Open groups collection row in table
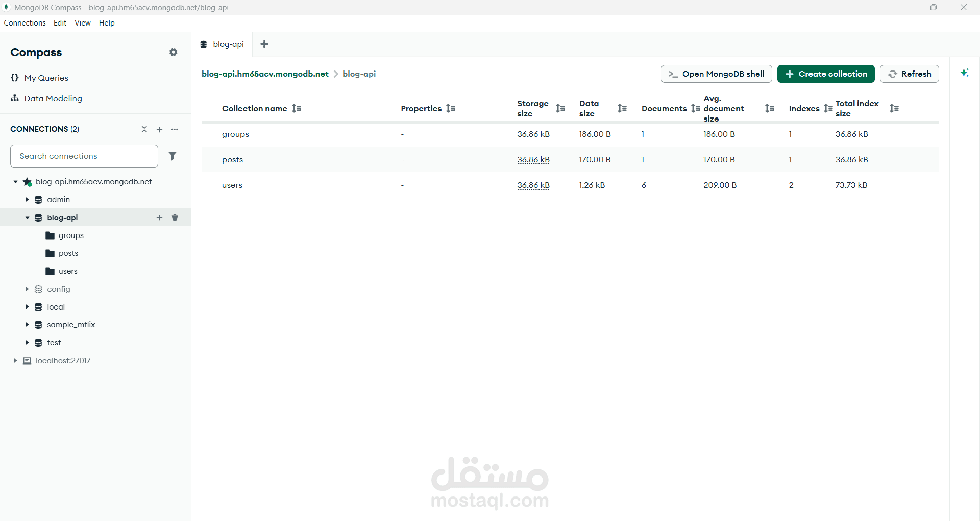The height and width of the screenshot is (521, 980). point(570,134)
